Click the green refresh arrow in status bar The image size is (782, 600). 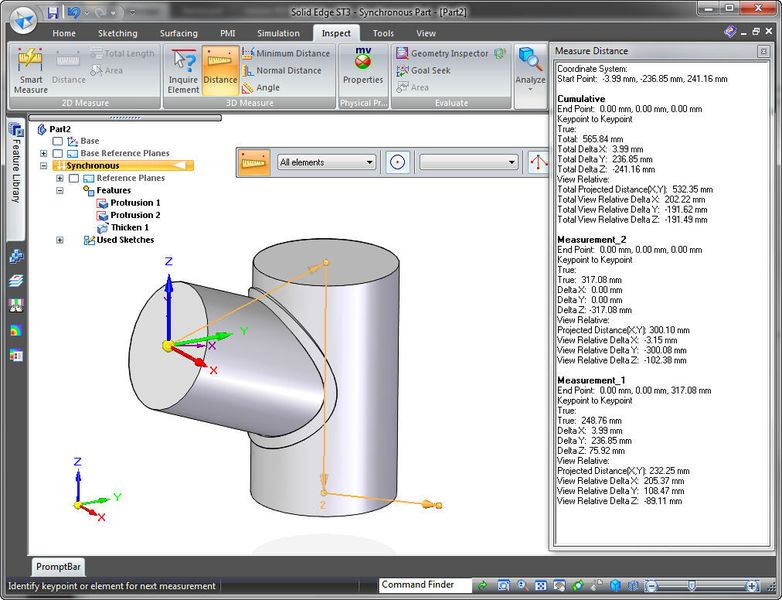[x=482, y=585]
